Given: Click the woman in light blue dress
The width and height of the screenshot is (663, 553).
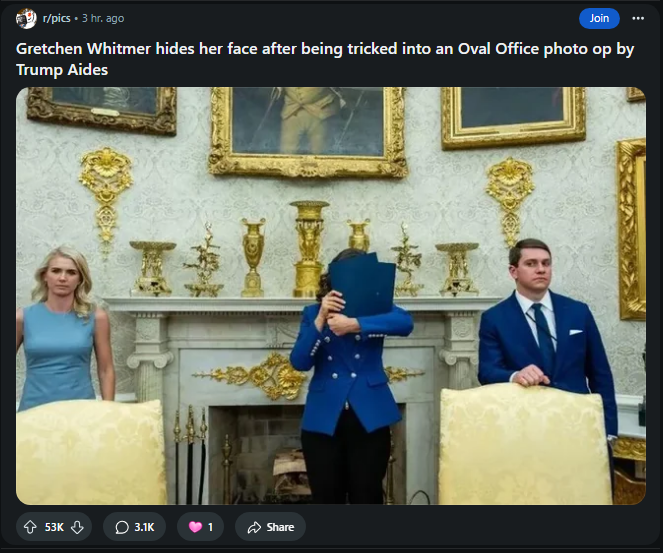Looking at the screenshot, I should point(63,328).
